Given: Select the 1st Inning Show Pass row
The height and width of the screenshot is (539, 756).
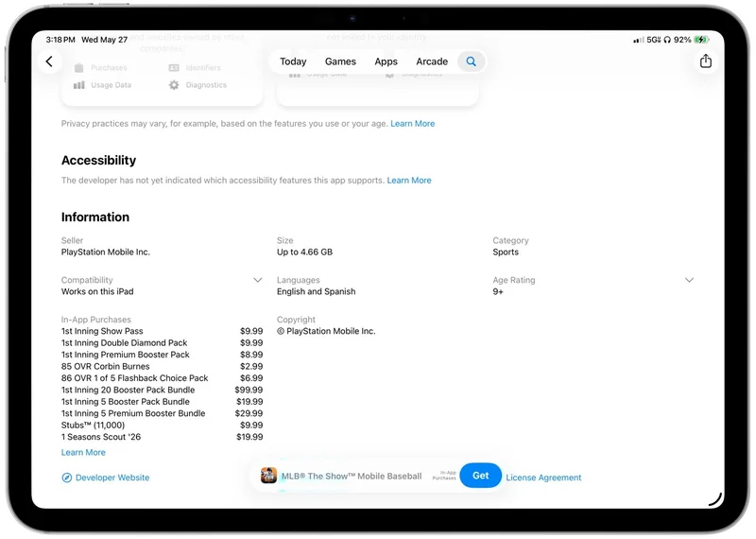Looking at the screenshot, I should pyautogui.click(x=162, y=331).
